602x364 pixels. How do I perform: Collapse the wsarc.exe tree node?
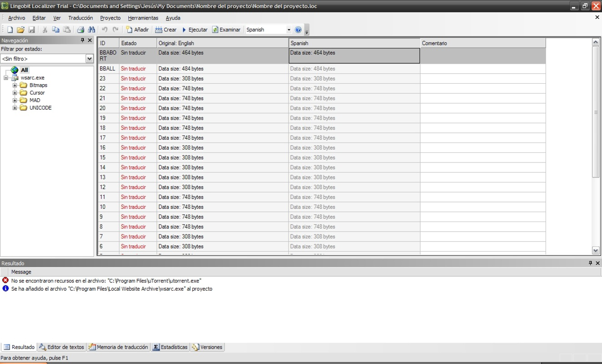[5, 77]
